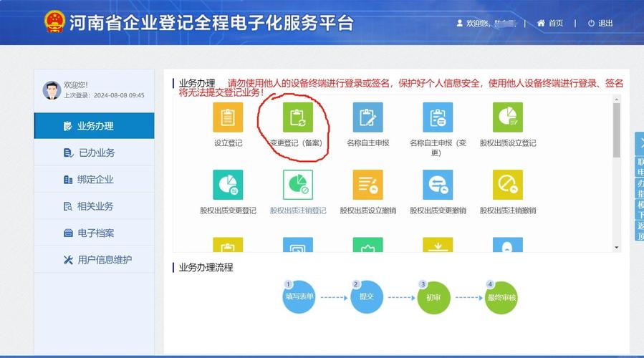Viewport: 644px width, 358px height.
Task: Open 股权出质设立撤销 orange icon
Action: (x=368, y=185)
